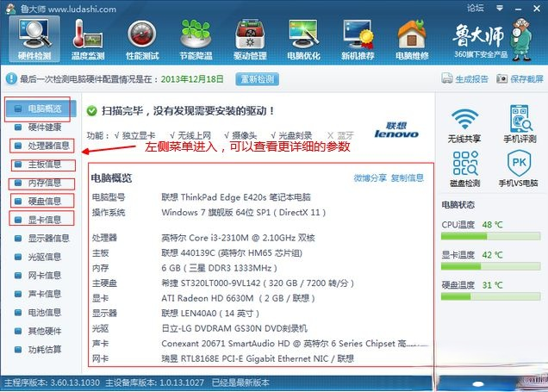This screenshot has height=392, width=548.
Task: Click the 硬盘温度 progress bar
Action: point(490,296)
